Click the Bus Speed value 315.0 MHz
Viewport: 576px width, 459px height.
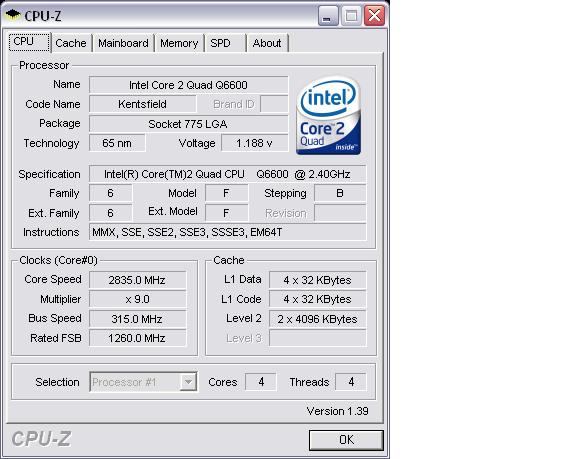click(137, 319)
